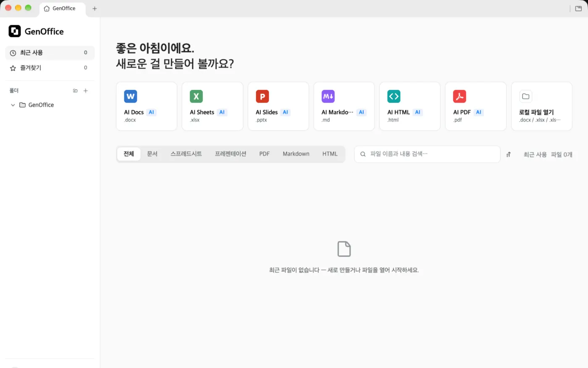The height and width of the screenshot is (368, 588).
Task: Click the '.xlsx' extension label
Action: point(195,120)
